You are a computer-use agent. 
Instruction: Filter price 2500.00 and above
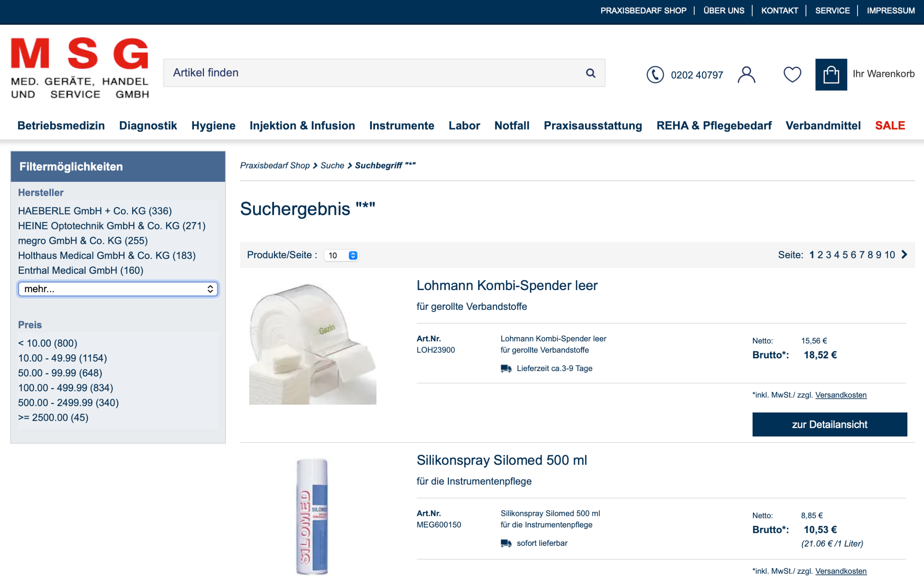point(53,418)
